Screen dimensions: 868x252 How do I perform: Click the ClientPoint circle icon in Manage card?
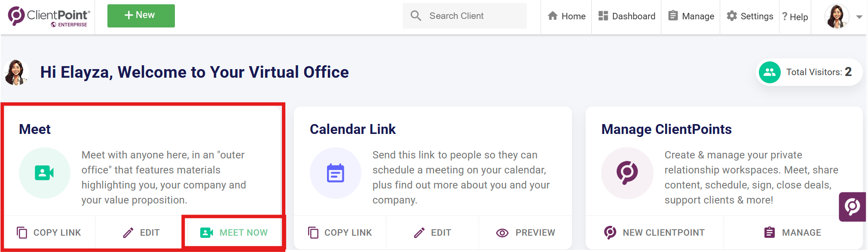pos(627,173)
